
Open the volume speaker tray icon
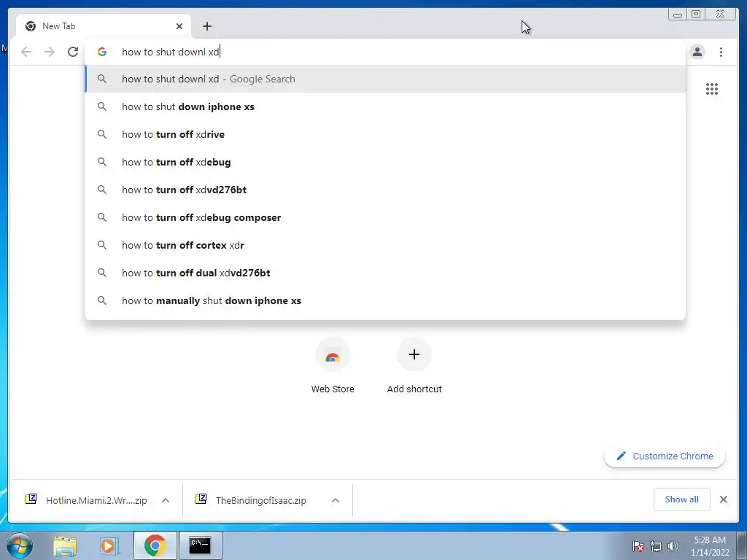click(673, 546)
